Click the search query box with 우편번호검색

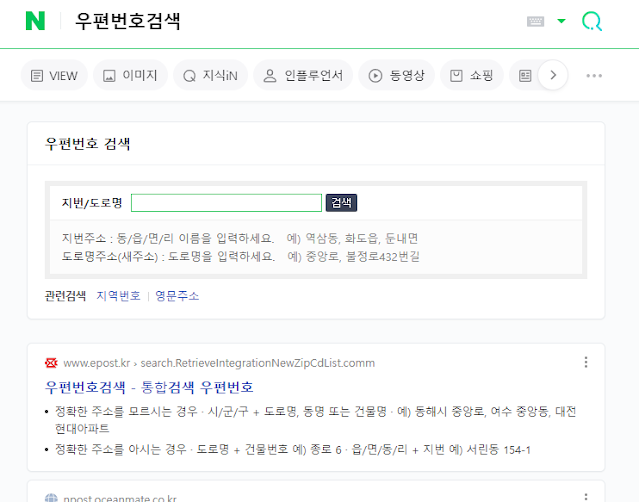click(128, 21)
